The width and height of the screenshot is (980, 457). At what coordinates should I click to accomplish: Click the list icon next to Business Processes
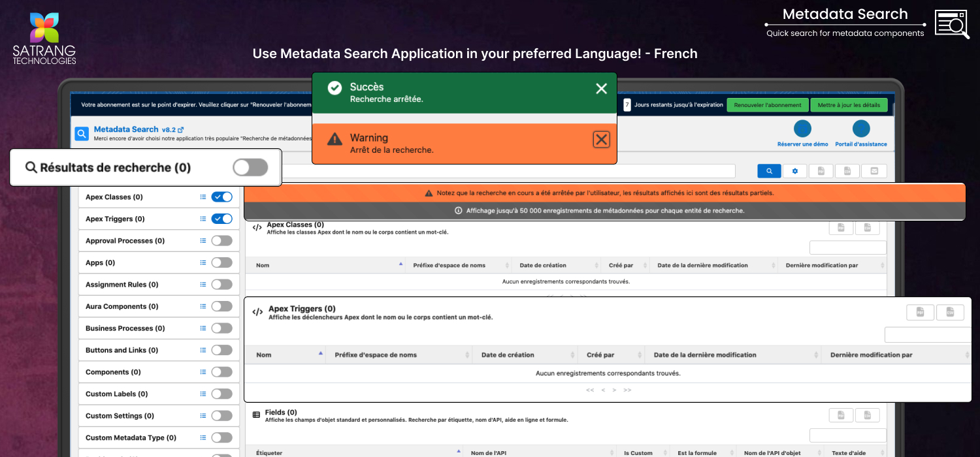click(203, 328)
